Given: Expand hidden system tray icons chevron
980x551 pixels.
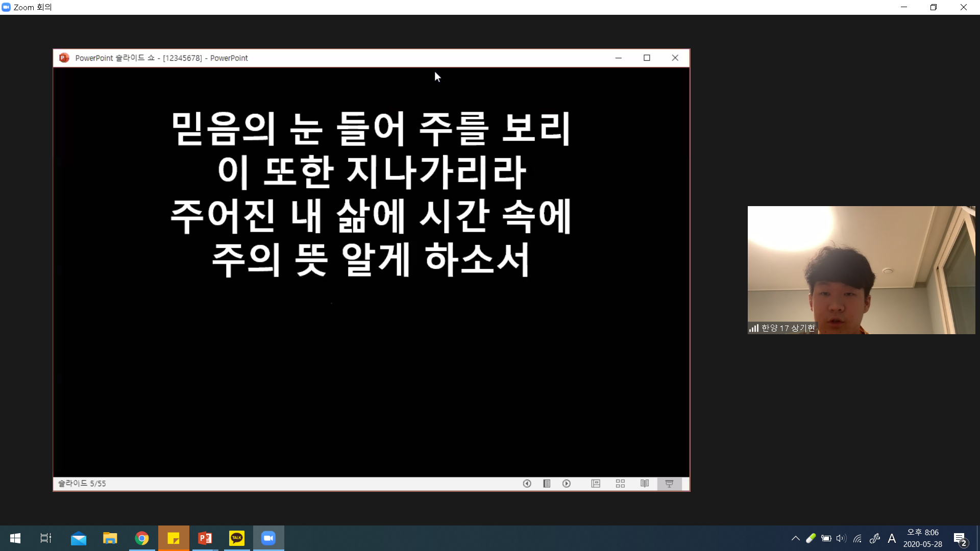Looking at the screenshot, I should (x=795, y=538).
